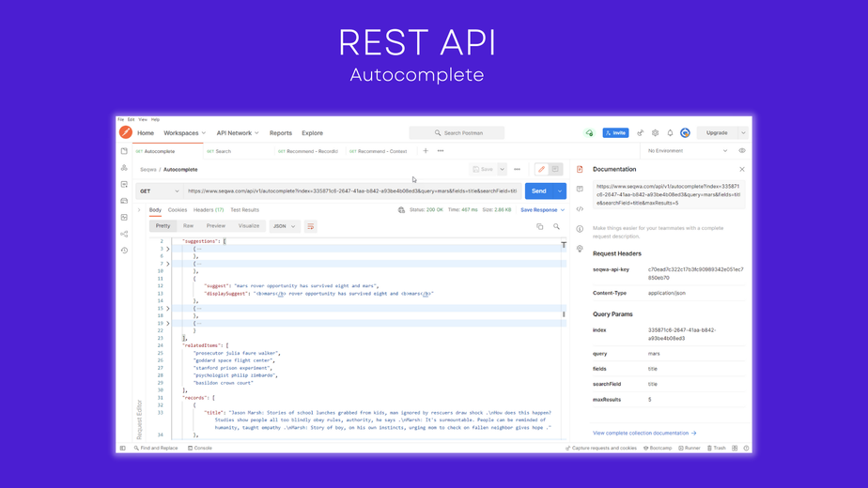Click the cloud sync status icon
Image resolution: width=868 pixels, height=488 pixels.
coord(589,132)
